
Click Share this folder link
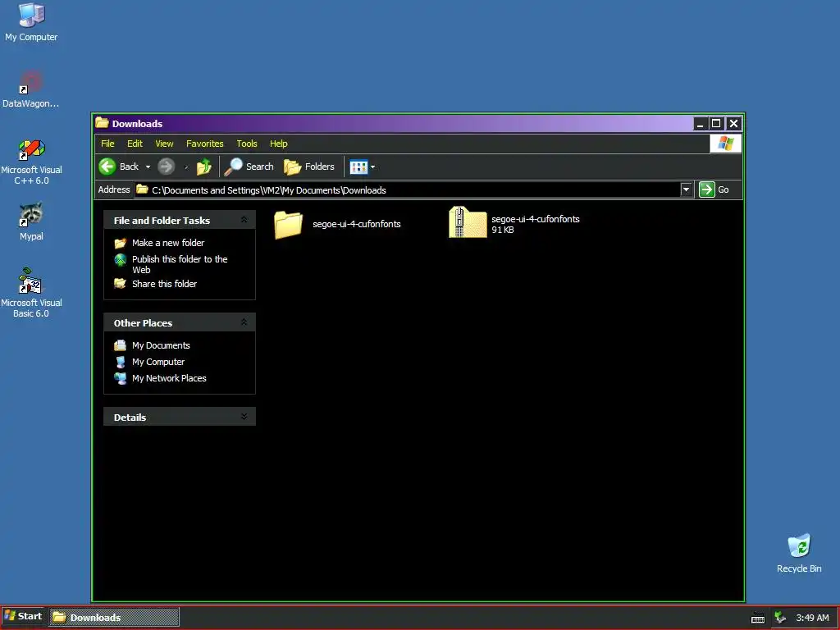[x=164, y=284]
